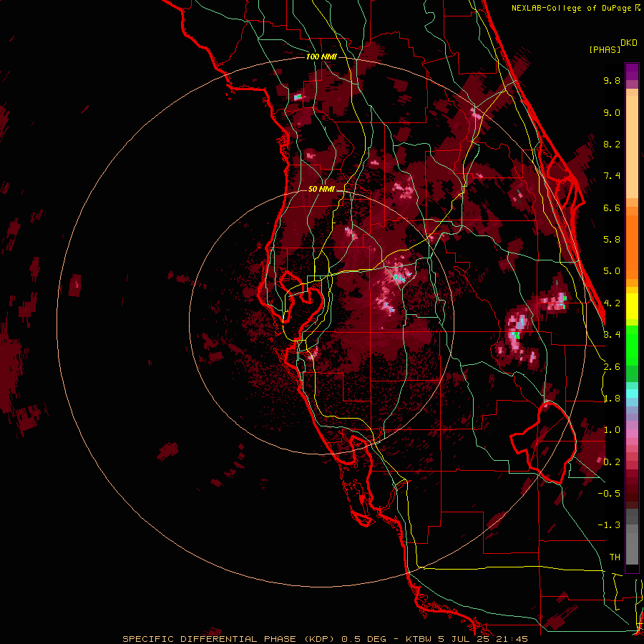Click the 7.4 value on the color scale
644x644 pixels.
pyautogui.click(x=612, y=176)
